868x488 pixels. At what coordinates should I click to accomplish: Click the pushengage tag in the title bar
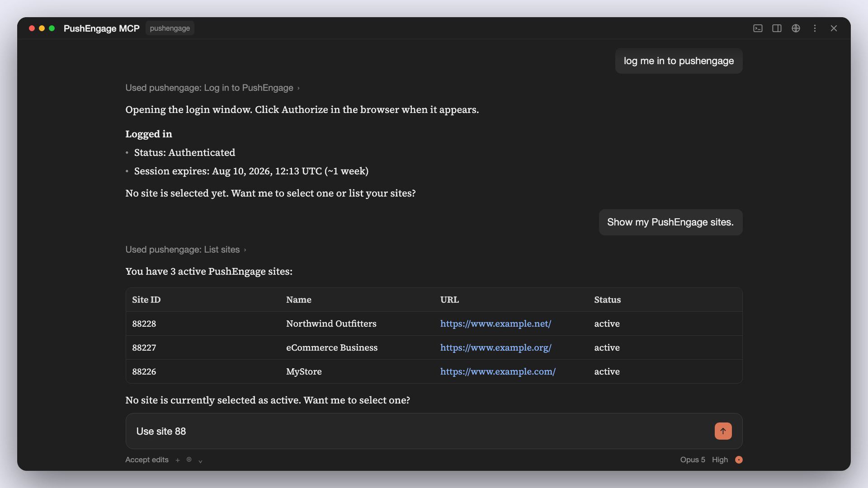(x=170, y=28)
